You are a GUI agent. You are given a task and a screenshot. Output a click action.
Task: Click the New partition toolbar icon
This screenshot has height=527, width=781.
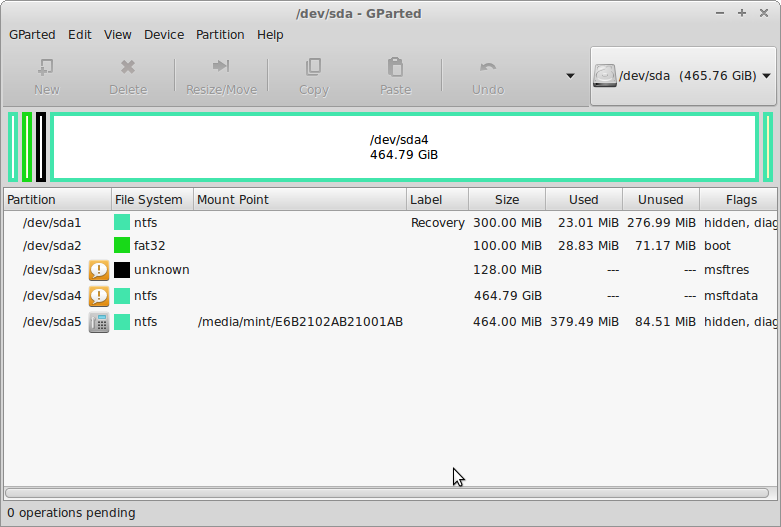point(46,67)
